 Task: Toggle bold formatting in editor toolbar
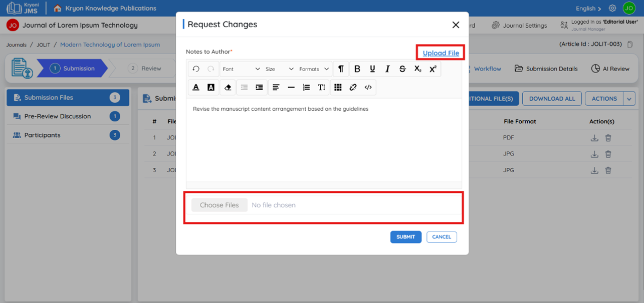tap(357, 69)
